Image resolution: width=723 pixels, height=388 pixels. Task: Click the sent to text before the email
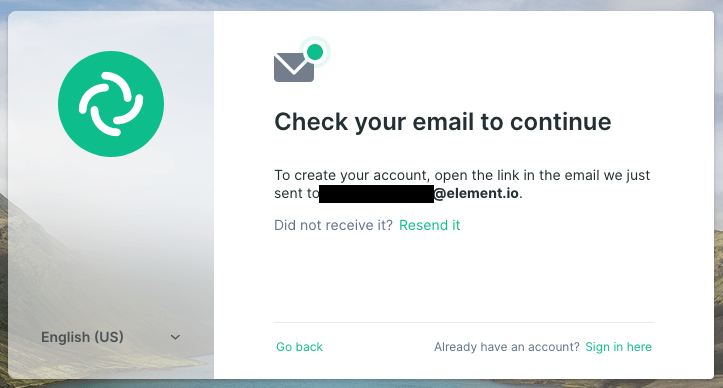tap(296, 193)
